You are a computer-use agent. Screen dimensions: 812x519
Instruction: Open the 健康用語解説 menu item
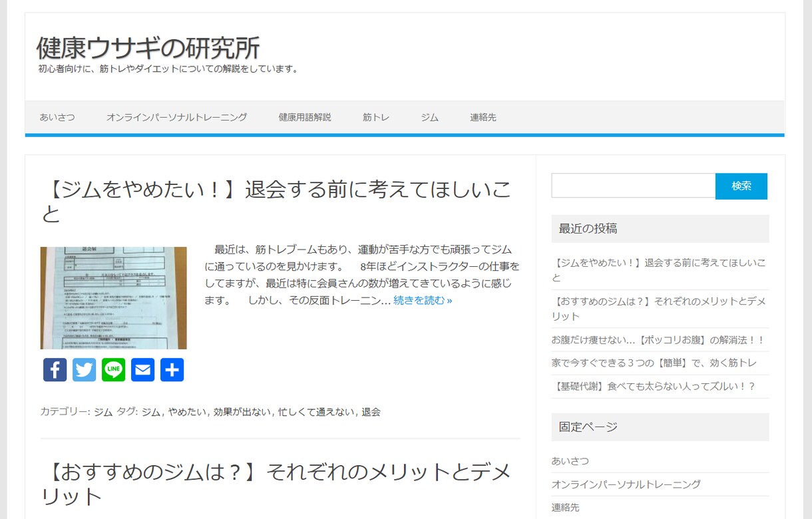(x=305, y=117)
